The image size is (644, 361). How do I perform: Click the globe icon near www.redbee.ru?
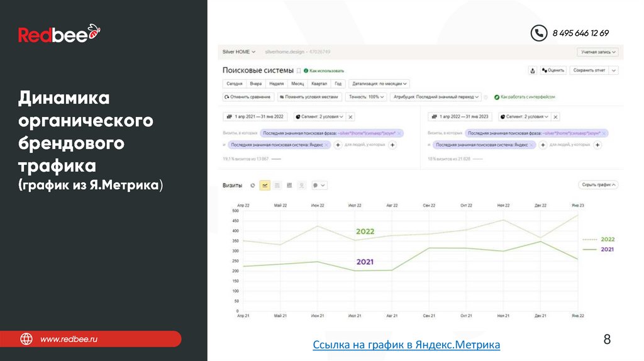tap(26, 339)
